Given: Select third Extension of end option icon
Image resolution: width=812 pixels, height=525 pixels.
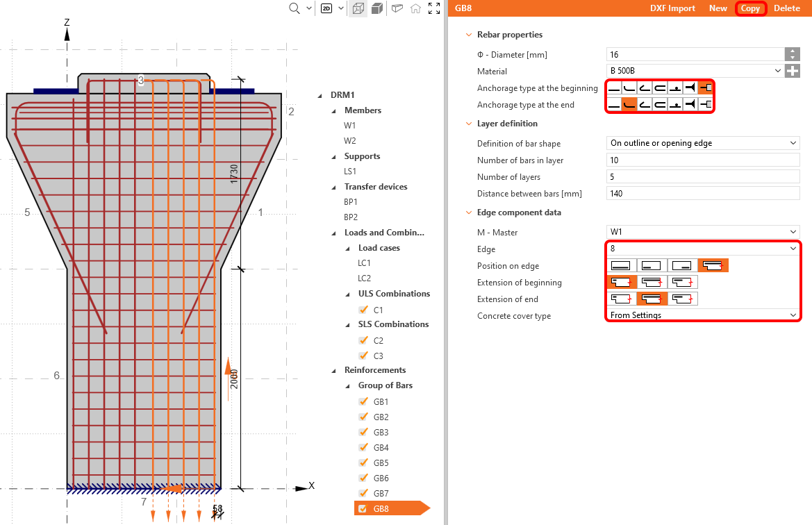Looking at the screenshot, I should pos(682,299).
